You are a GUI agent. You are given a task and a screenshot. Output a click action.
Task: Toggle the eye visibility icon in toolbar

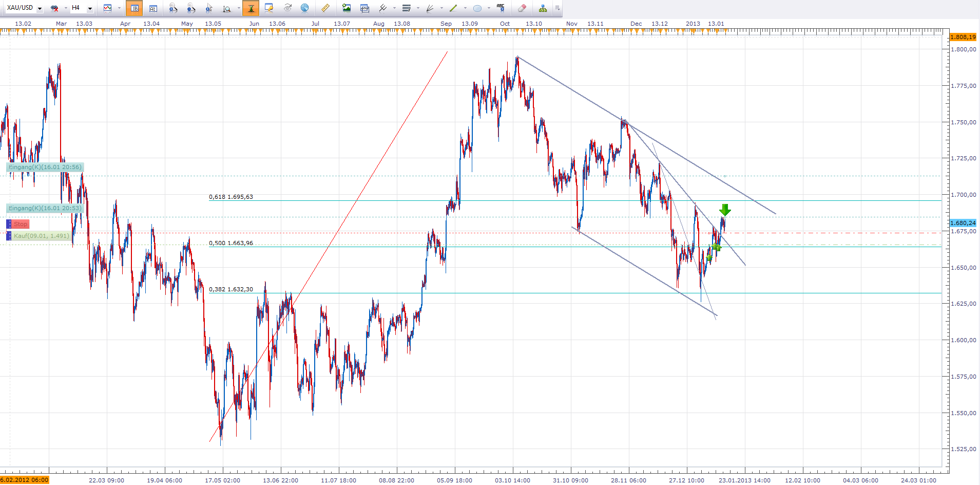tap(287, 8)
